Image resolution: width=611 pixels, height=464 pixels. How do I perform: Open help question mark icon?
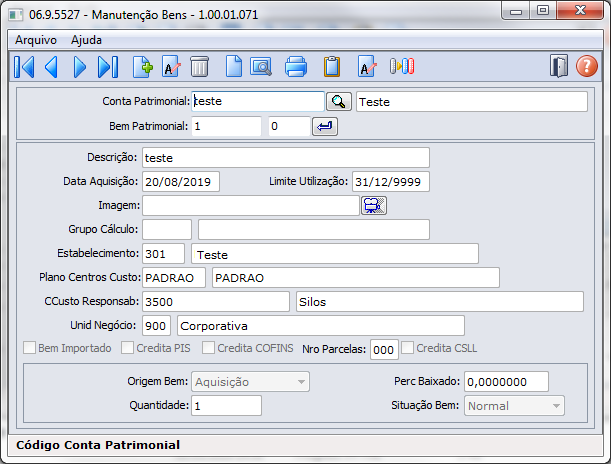click(587, 66)
